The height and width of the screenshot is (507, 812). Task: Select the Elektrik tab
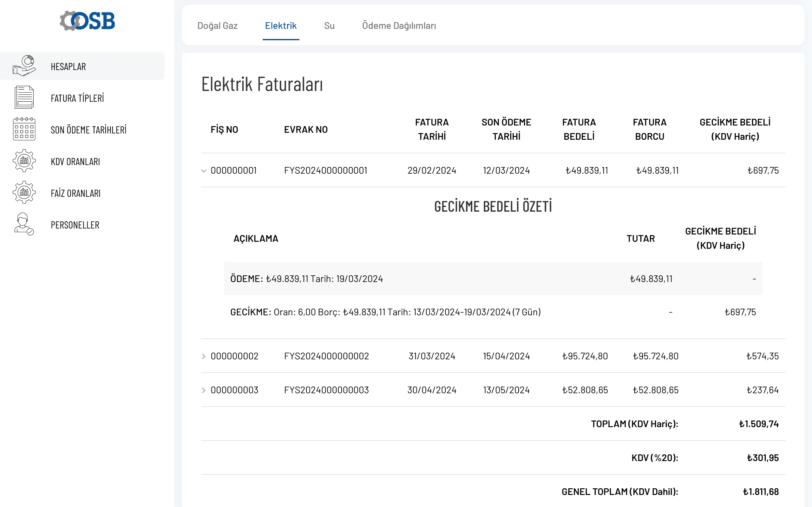280,26
